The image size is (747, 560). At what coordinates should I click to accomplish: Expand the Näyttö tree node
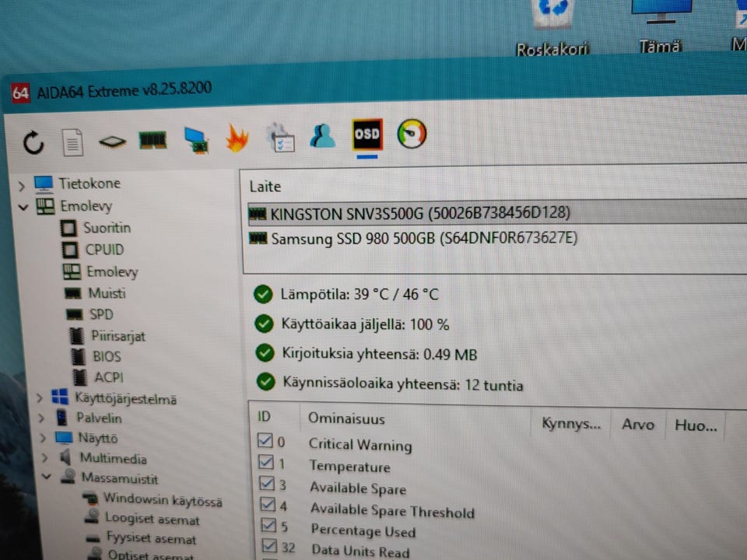[x=43, y=438]
